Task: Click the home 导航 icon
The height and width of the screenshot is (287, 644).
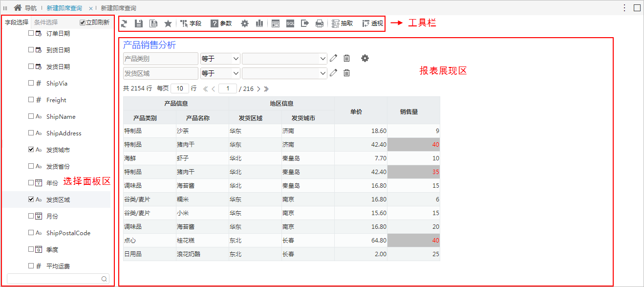Action: click(18, 8)
